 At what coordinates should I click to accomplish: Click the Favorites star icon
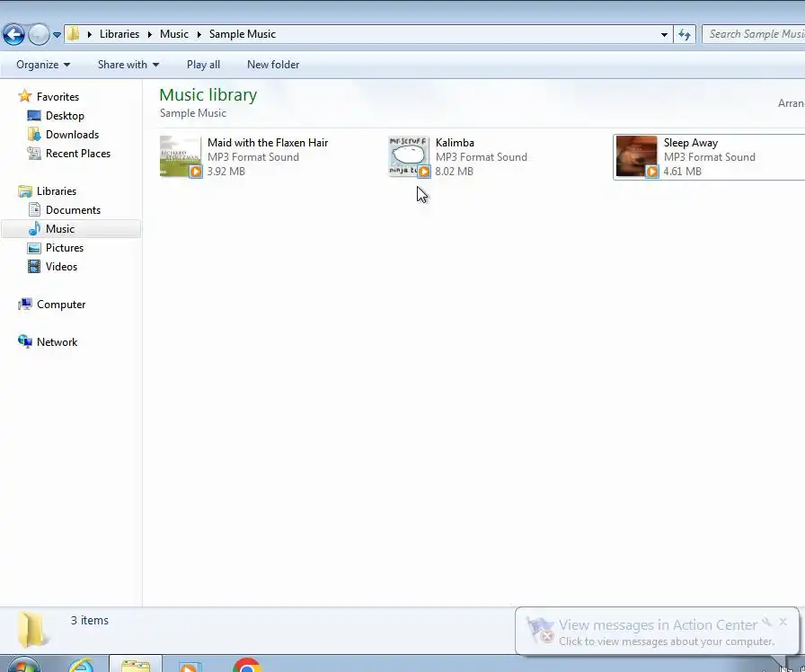(x=24, y=96)
